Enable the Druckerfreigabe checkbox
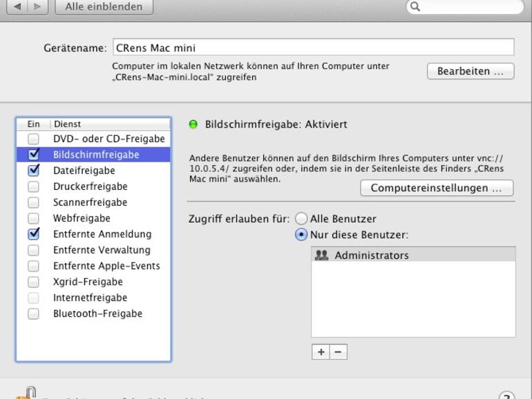 click(x=33, y=186)
